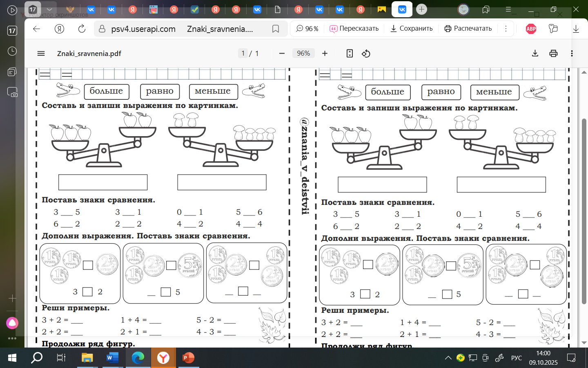Download the PDF using the toolbar download icon
Screen dimensions: 588x368
click(535, 54)
